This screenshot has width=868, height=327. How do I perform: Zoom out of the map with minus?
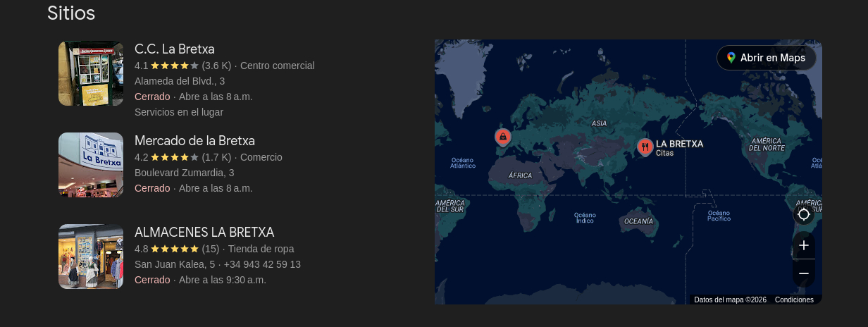click(804, 273)
